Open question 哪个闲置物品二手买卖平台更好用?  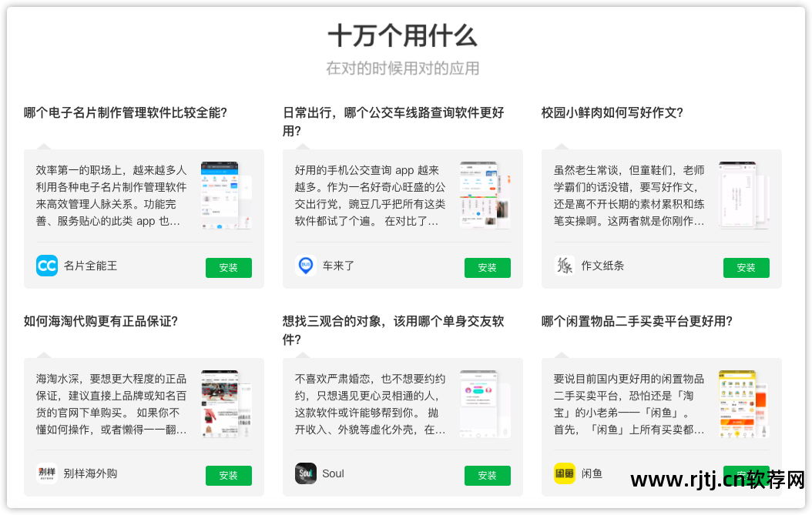[x=637, y=322]
